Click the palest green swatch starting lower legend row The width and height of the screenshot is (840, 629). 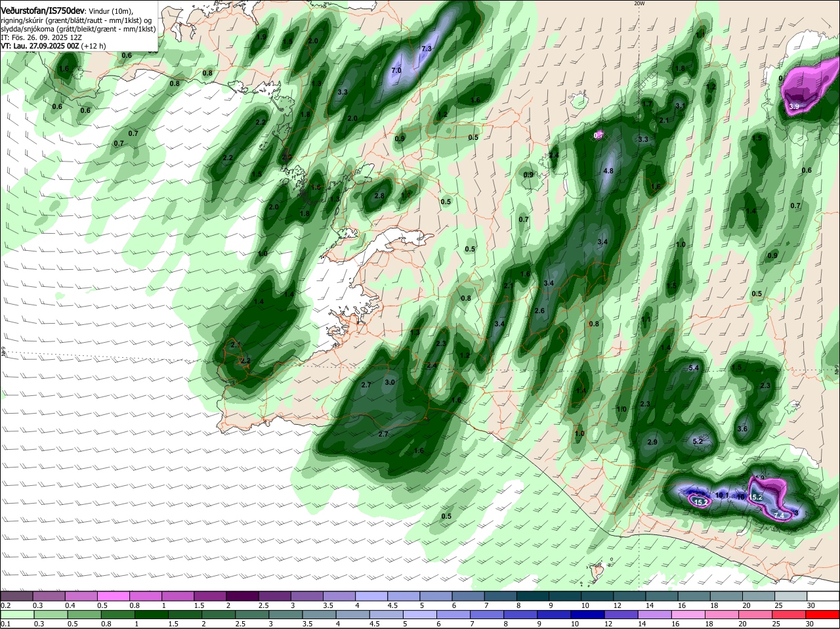[x=17, y=615]
